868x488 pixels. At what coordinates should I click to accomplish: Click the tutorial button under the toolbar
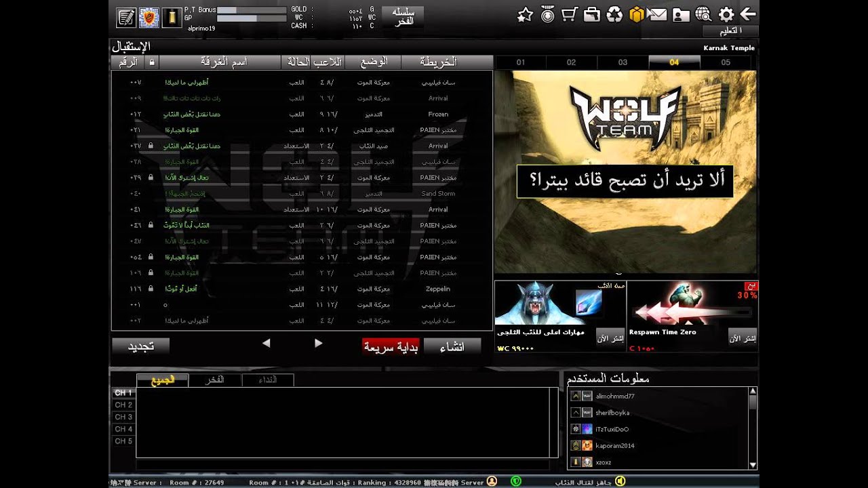point(730,31)
